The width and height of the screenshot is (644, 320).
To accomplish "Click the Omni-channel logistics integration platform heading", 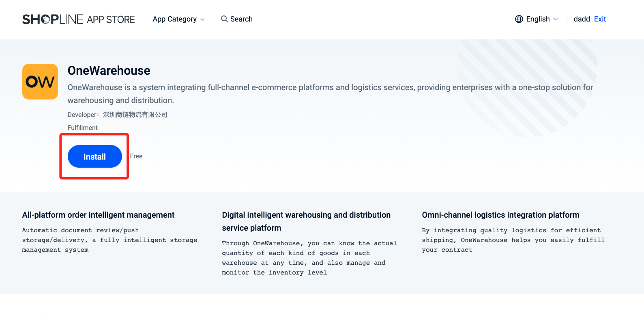I will [500, 215].
